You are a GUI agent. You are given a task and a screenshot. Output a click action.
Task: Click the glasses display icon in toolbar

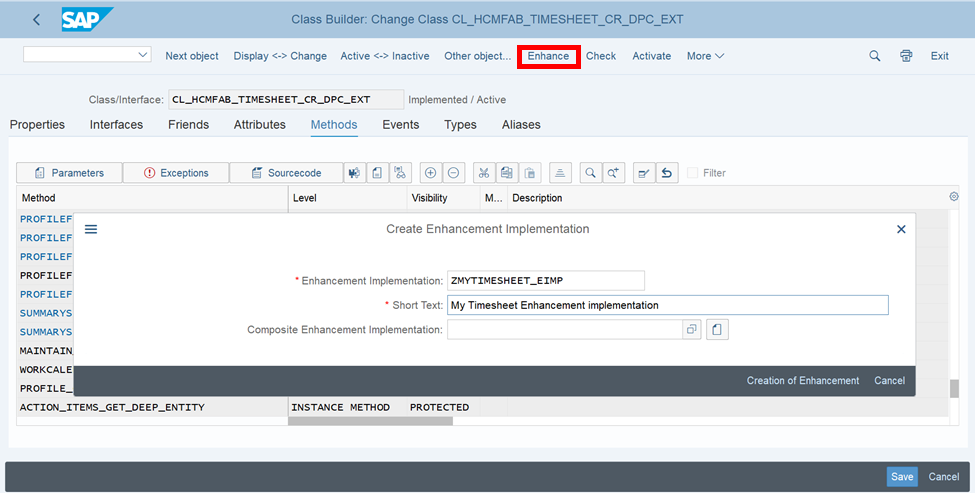[x=400, y=173]
